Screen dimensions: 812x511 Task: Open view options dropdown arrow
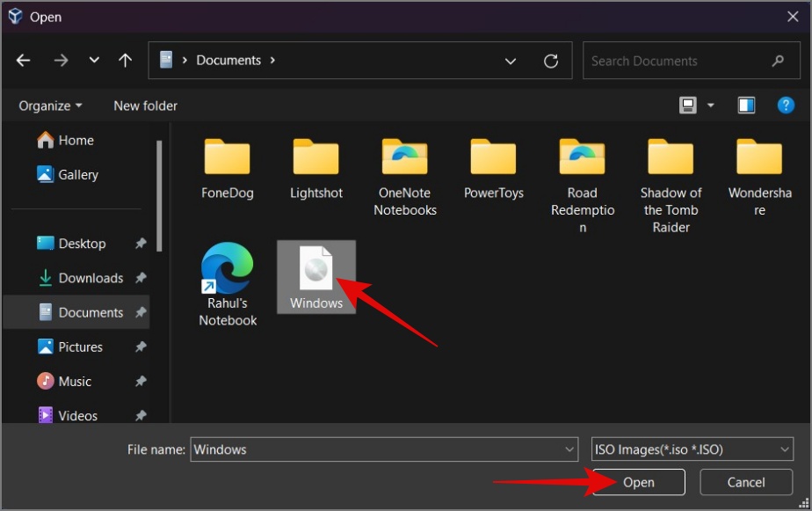point(710,106)
